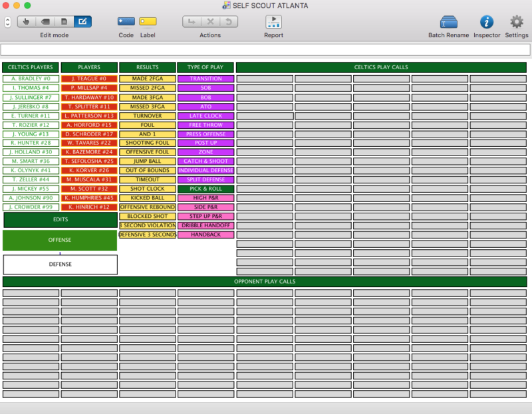This screenshot has height=414, width=532.
Task: Select CATCH & SHOOT play type
Action: 206,161
